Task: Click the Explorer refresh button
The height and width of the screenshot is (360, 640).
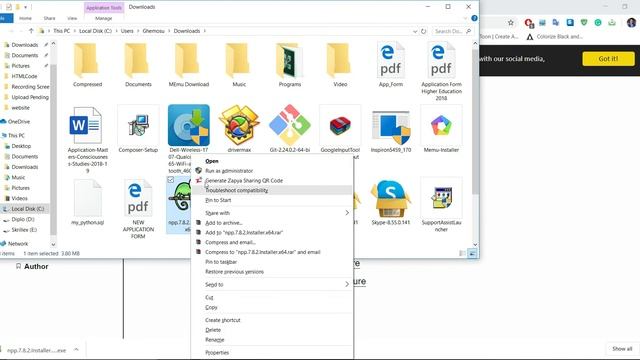Action: coord(424,31)
